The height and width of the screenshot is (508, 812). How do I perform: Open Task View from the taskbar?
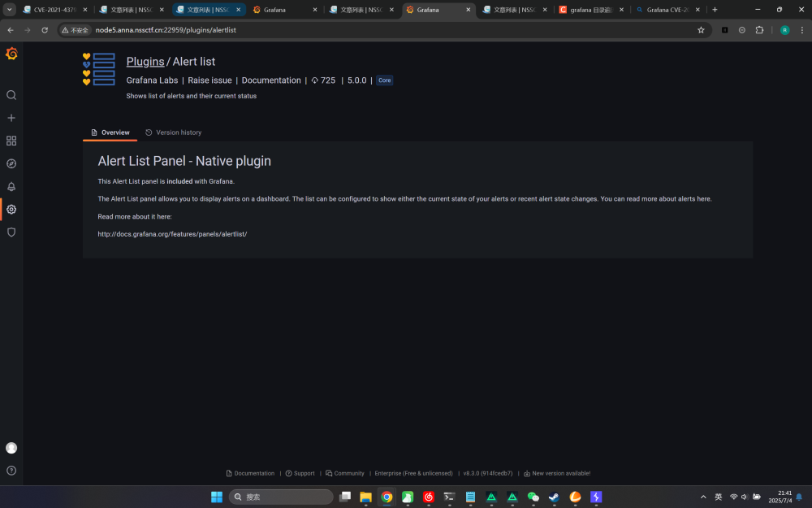click(x=345, y=497)
